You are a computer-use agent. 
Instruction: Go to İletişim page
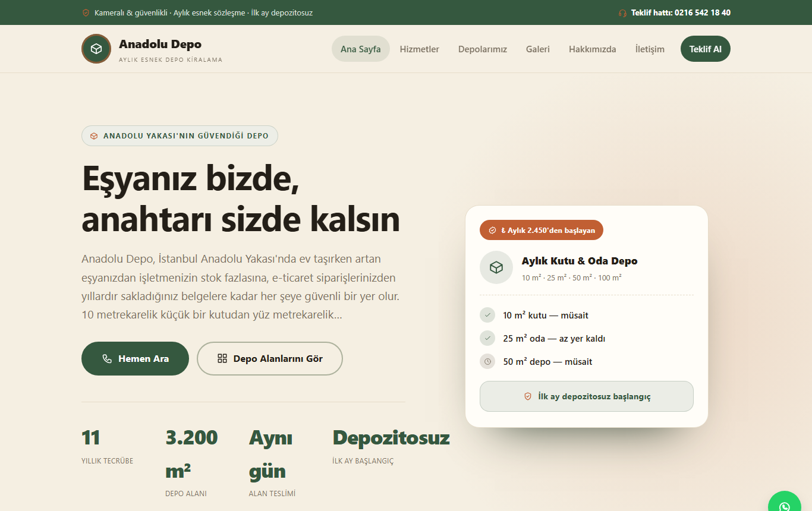650,49
